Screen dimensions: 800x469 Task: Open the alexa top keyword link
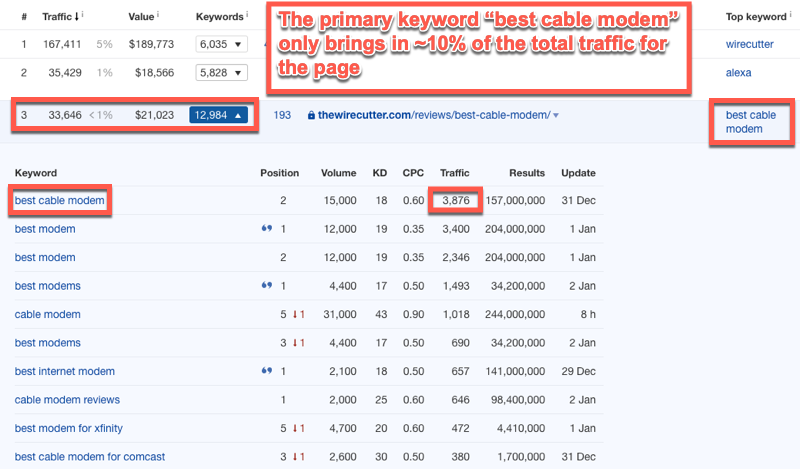(740, 74)
